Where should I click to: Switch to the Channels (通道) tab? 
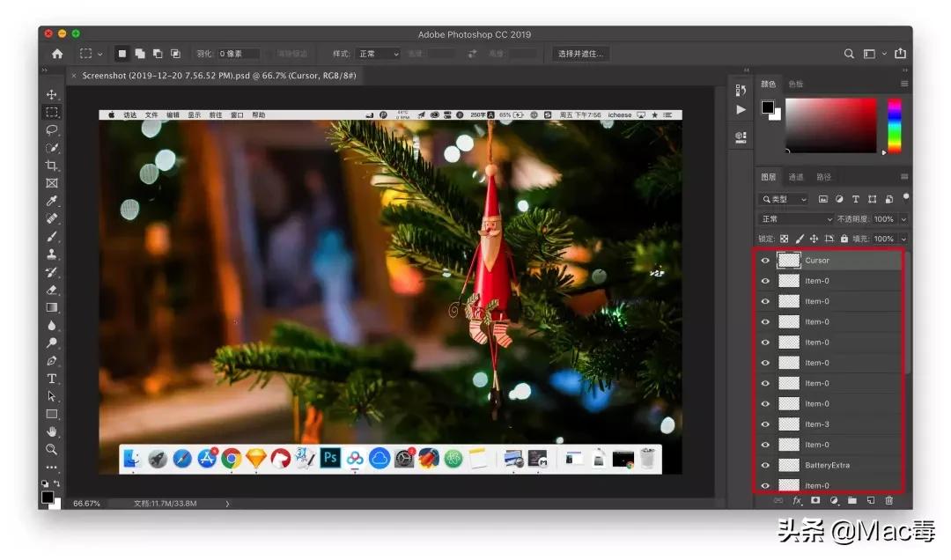click(796, 177)
